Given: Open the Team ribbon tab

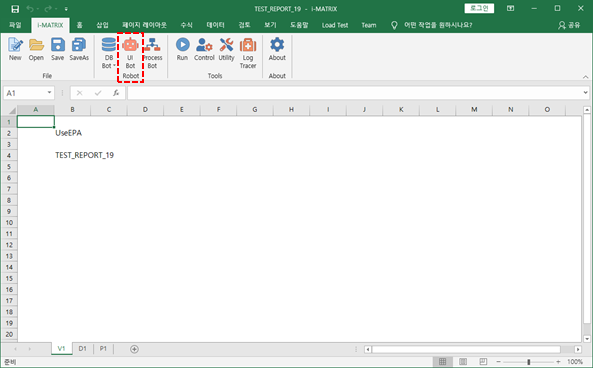Looking at the screenshot, I should 369,25.
